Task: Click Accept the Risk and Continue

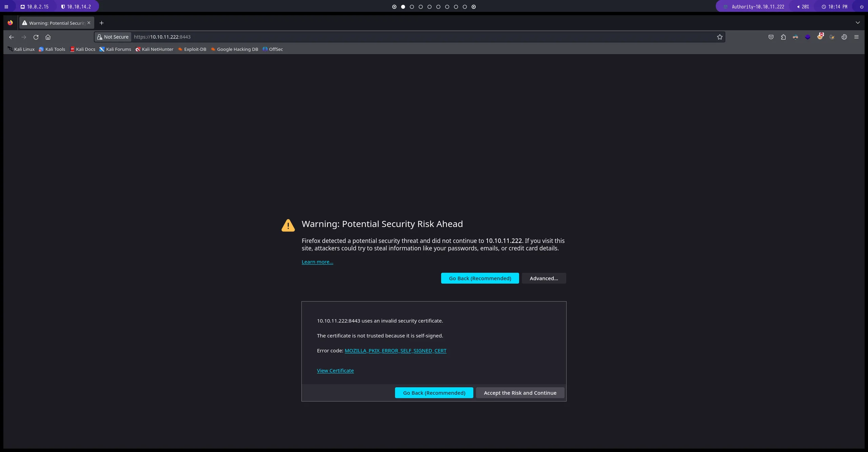Action: [x=520, y=393]
